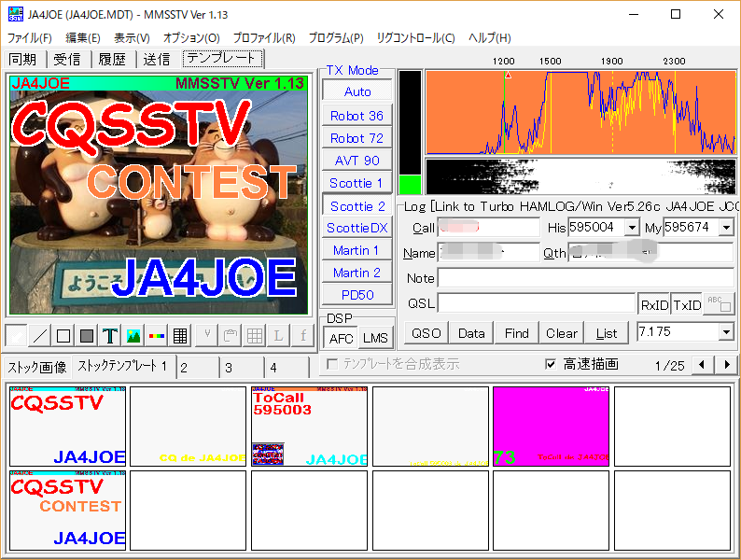Open the リグコントロール(C) menu
Viewport: 741px width, 560px height.
[416, 38]
